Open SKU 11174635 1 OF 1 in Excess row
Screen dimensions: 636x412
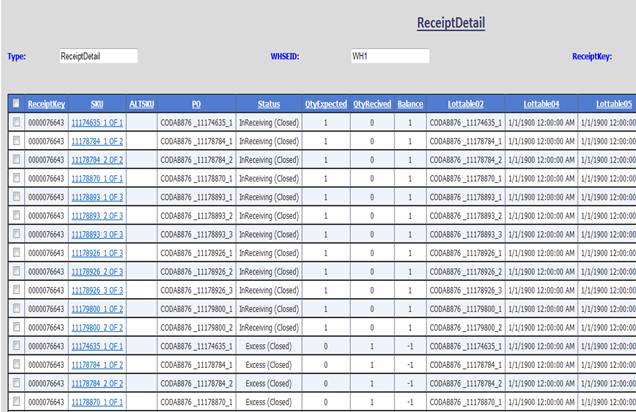(x=97, y=346)
